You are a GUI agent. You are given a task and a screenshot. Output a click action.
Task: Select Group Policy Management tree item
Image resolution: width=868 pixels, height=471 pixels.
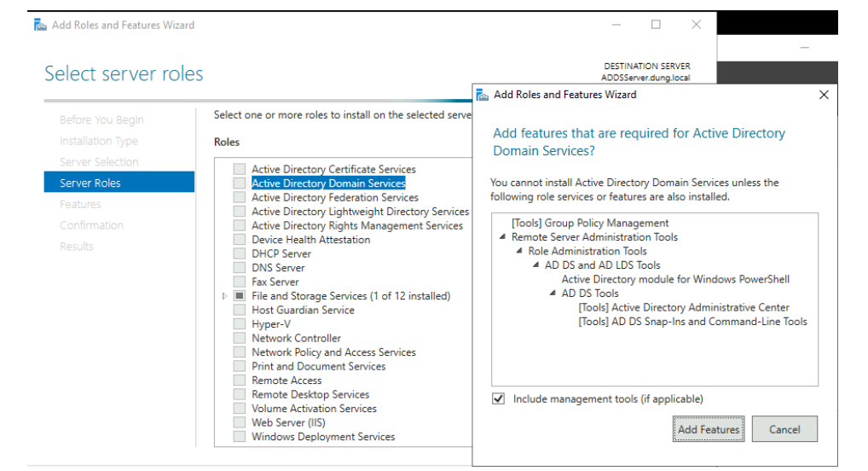point(590,223)
